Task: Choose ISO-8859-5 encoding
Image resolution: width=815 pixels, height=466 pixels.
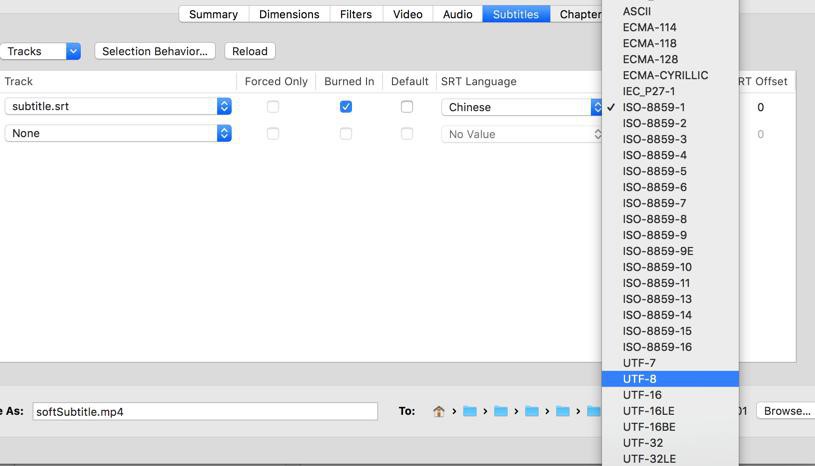Action: tap(670, 171)
